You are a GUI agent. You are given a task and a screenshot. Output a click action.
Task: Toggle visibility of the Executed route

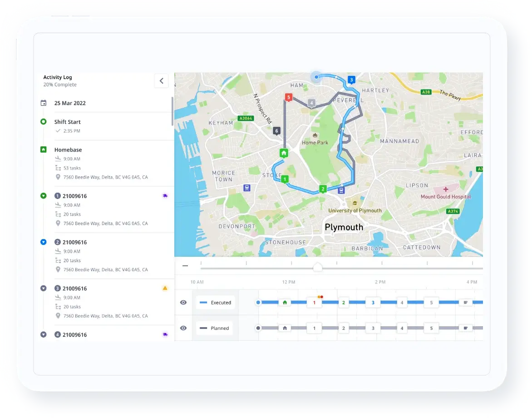pos(183,303)
